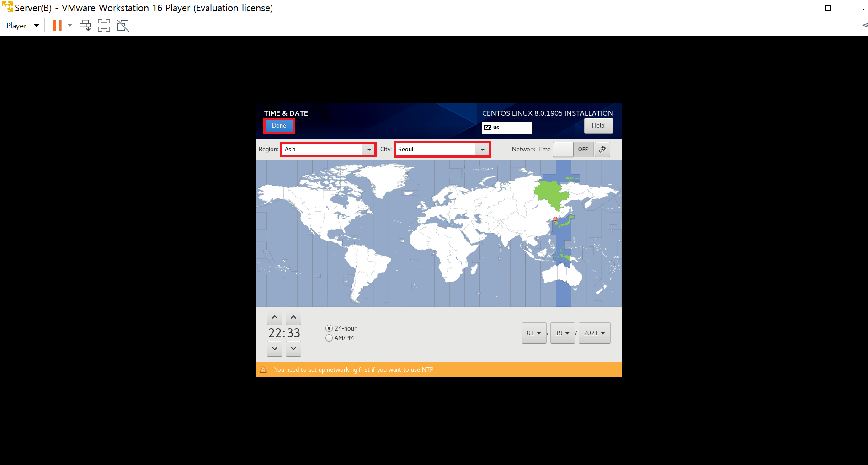This screenshot has width=868, height=465.
Task: Restore down the VMware Player window
Action: 828,7
